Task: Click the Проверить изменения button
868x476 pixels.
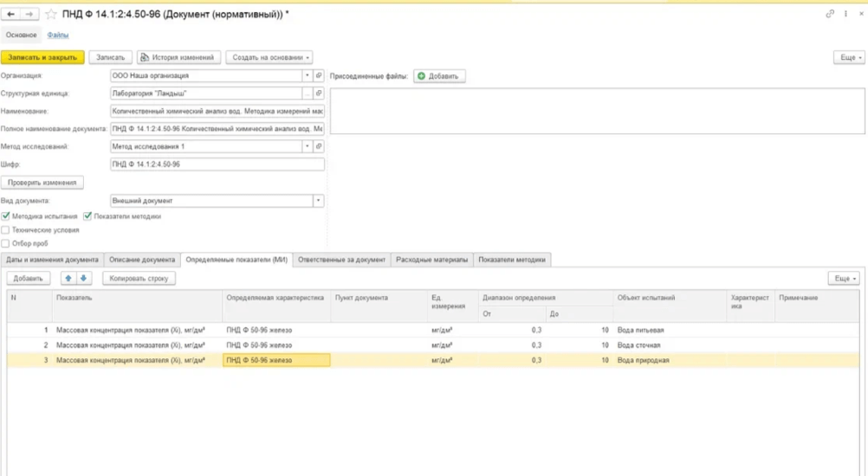Action: coord(42,183)
